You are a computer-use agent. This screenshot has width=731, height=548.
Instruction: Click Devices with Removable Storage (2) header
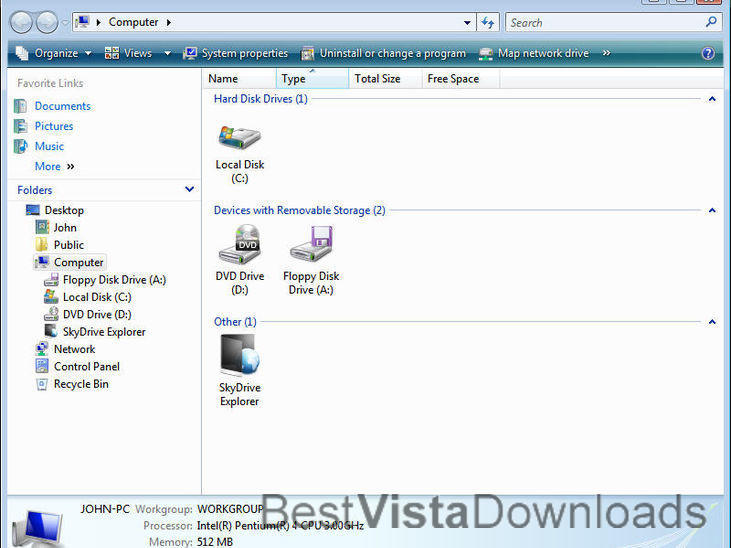[299, 210]
